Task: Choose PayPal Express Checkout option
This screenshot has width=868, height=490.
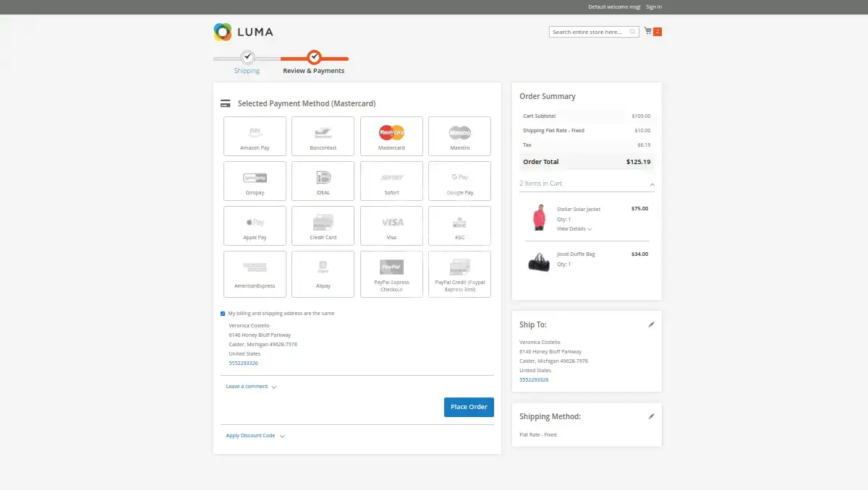Action: pyautogui.click(x=391, y=274)
